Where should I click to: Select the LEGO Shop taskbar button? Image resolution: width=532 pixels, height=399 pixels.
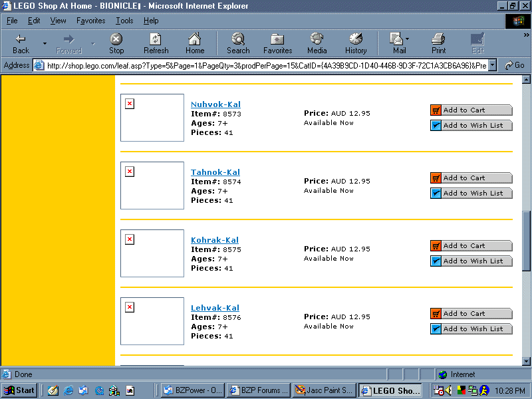click(x=390, y=390)
